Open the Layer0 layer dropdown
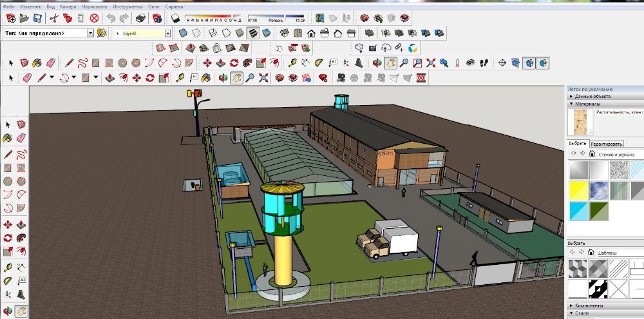The width and height of the screenshot is (644, 319). click(x=167, y=34)
